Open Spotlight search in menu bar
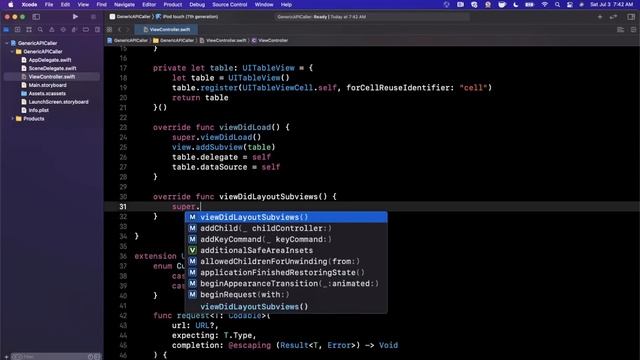The width and height of the screenshot is (640, 360). [557, 4]
